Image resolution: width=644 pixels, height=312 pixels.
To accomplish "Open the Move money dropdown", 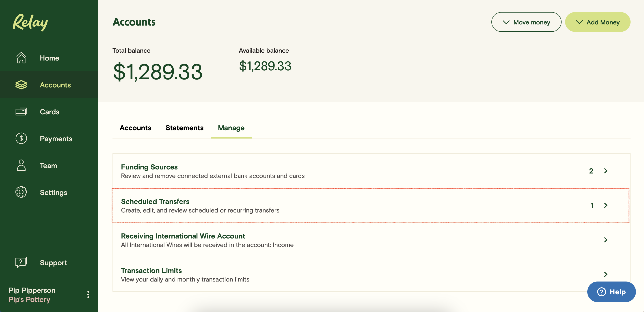I will 526,22.
